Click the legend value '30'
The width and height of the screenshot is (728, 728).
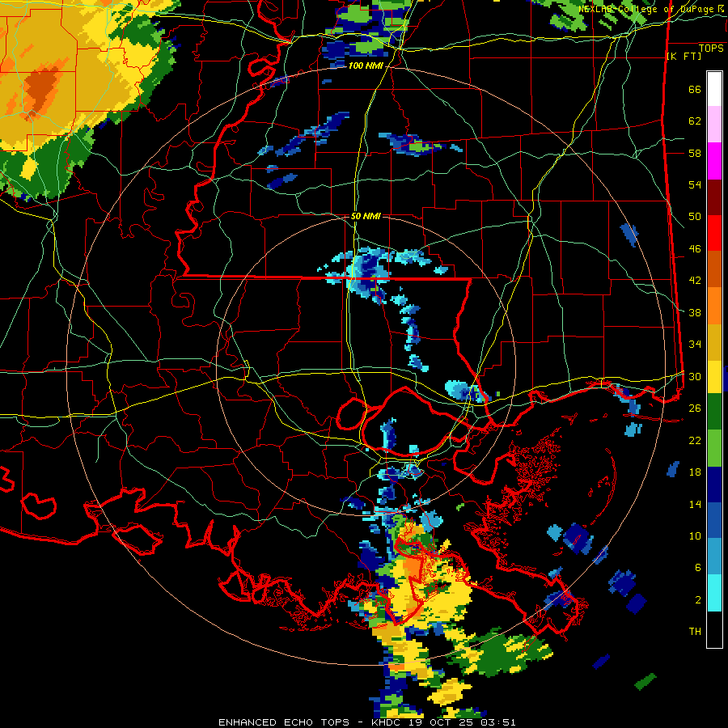coord(695,376)
